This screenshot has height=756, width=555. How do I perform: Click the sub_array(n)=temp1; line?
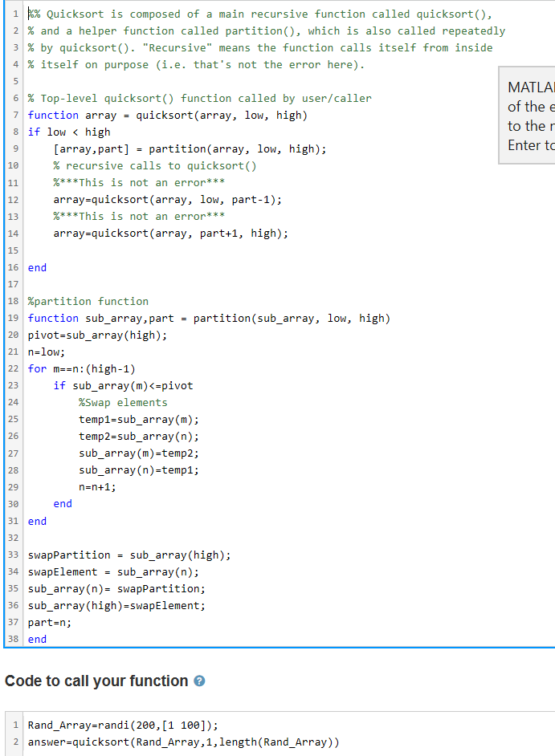pos(139,470)
